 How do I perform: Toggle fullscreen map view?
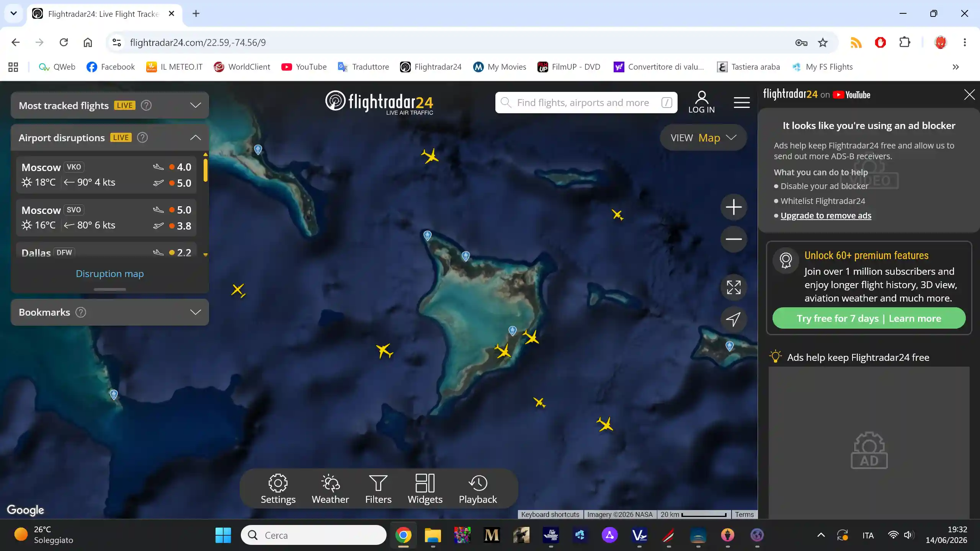(x=733, y=287)
